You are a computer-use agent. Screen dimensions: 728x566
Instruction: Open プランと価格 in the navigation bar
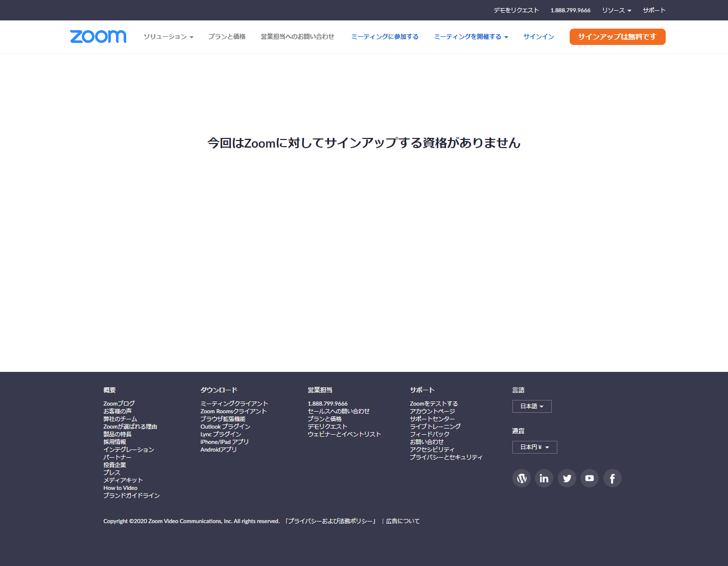point(227,37)
